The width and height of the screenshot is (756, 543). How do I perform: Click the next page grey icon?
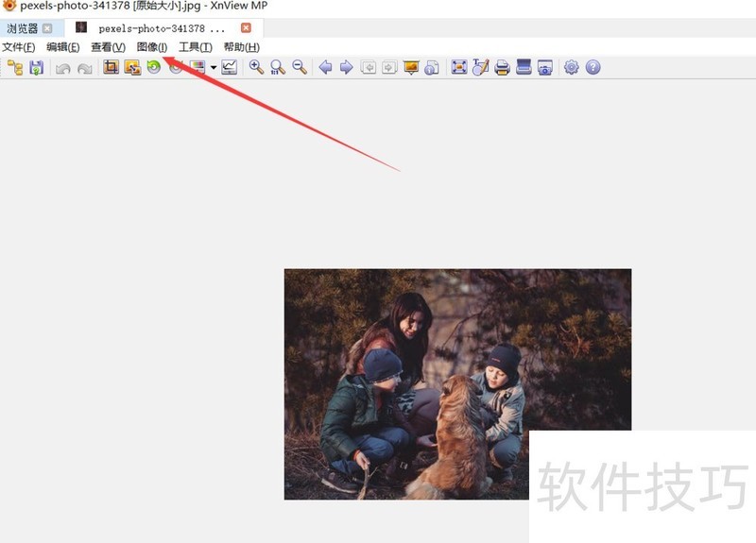tap(389, 67)
